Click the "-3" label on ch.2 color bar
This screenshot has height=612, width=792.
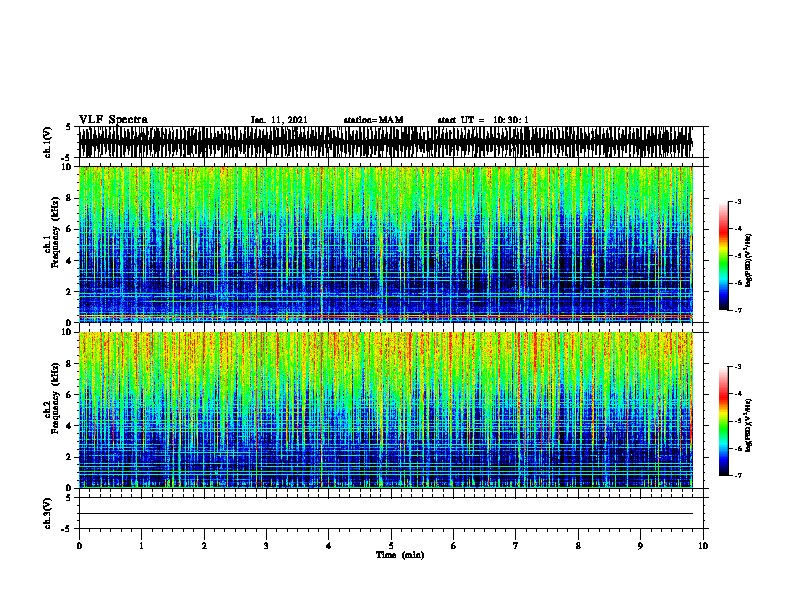click(737, 367)
